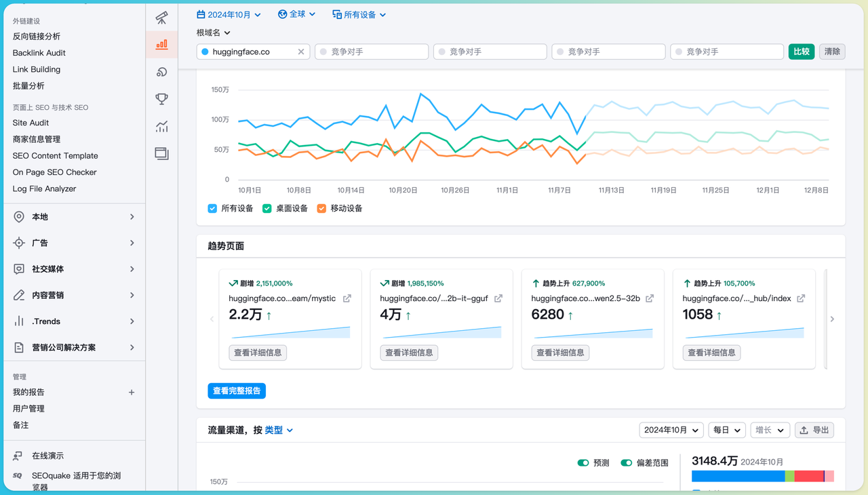Toggle the 预测 forecast switch
Viewport: 868px width, 495px height.
click(x=583, y=463)
